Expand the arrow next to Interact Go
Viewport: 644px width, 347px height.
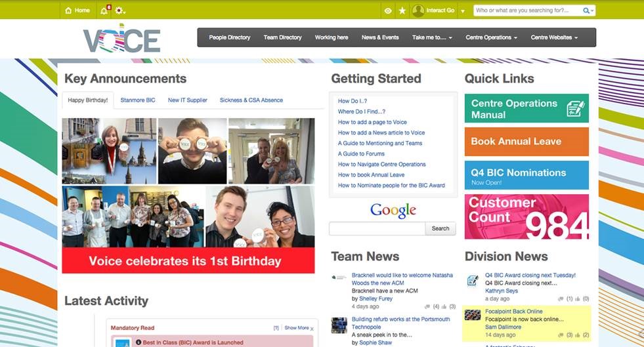(462, 11)
